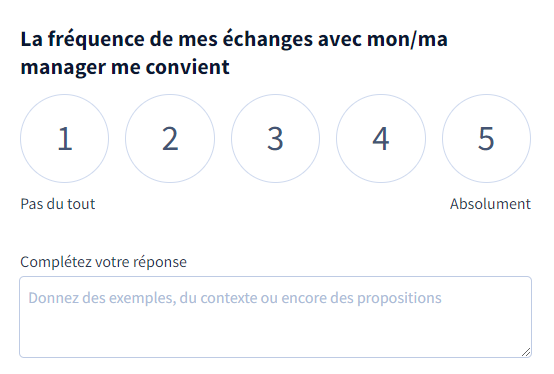Click the 'Complétez votre réponse' text area
This screenshot has width=554, height=374.
click(x=276, y=317)
